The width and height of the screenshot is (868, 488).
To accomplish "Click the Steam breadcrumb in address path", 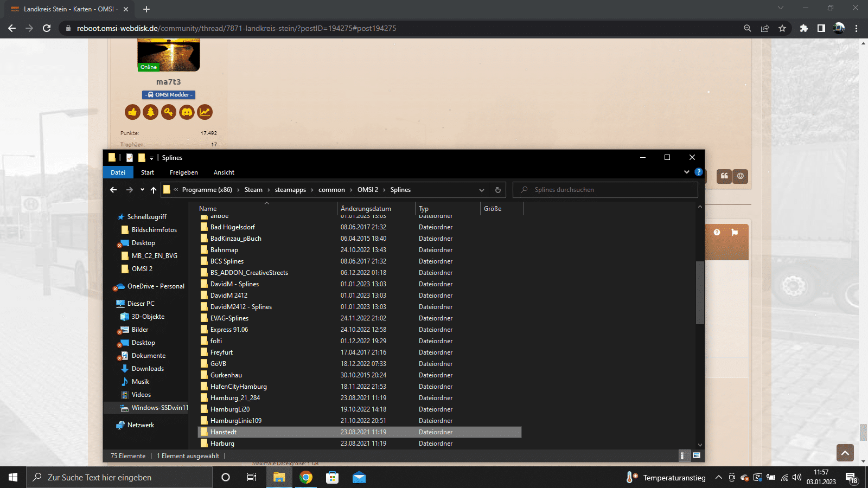I will [x=253, y=190].
